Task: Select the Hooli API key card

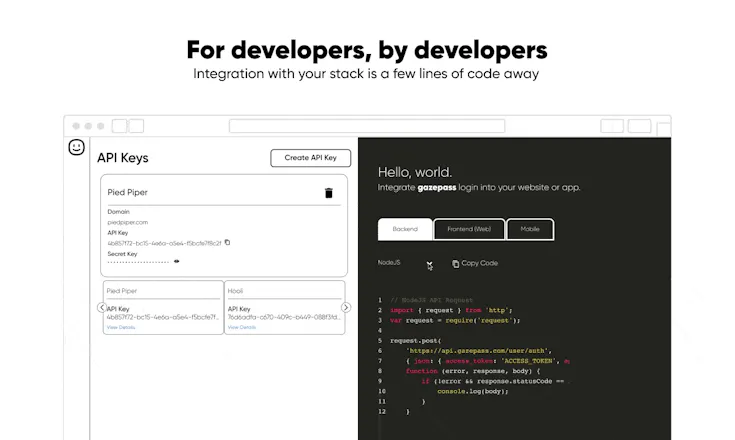Action: [285, 307]
